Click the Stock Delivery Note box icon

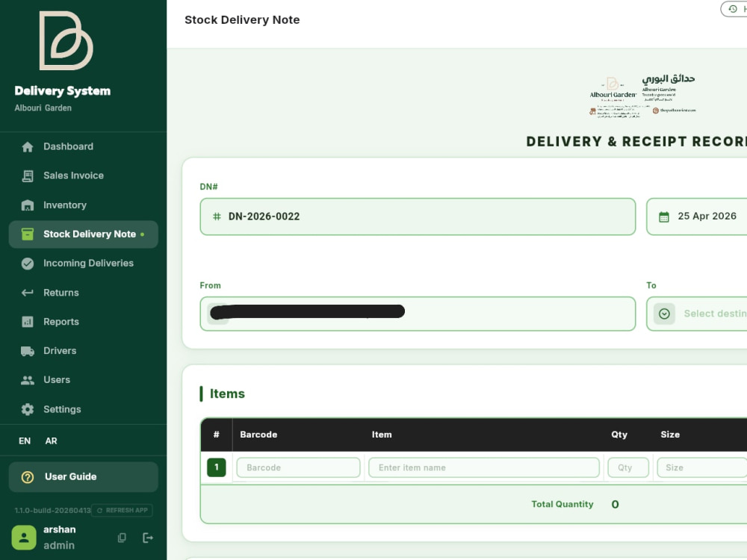point(28,234)
